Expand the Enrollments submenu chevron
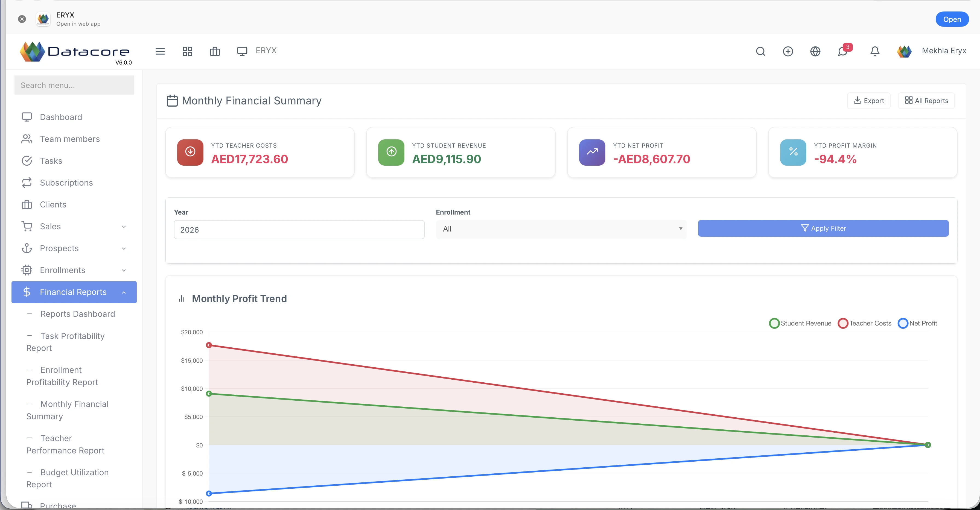This screenshot has width=980, height=510. point(124,270)
